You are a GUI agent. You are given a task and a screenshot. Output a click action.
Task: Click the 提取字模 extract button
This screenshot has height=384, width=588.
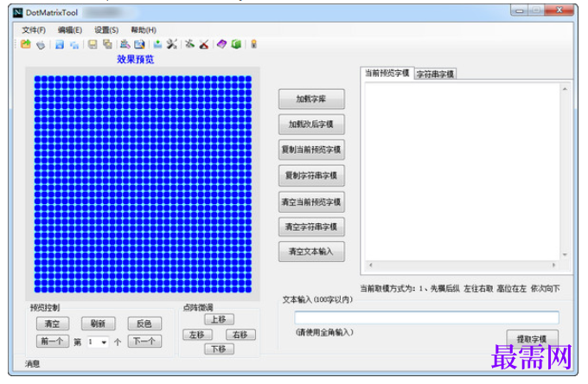pyautogui.click(x=532, y=339)
